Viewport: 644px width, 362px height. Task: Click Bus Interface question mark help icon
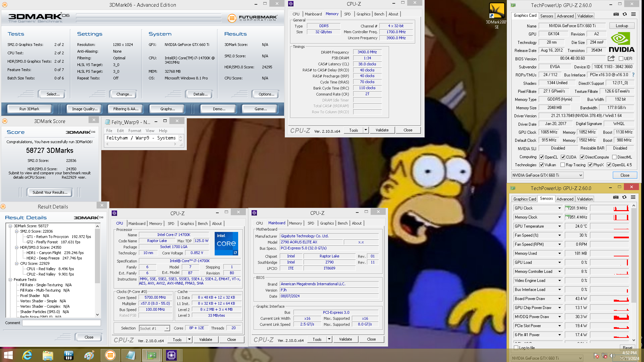(x=633, y=75)
